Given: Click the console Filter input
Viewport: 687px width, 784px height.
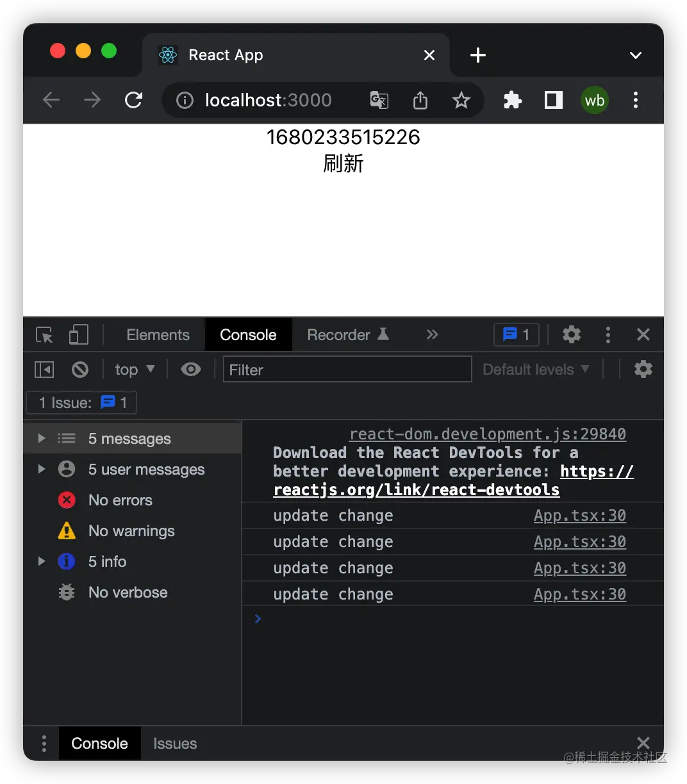Looking at the screenshot, I should tap(347, 370).
